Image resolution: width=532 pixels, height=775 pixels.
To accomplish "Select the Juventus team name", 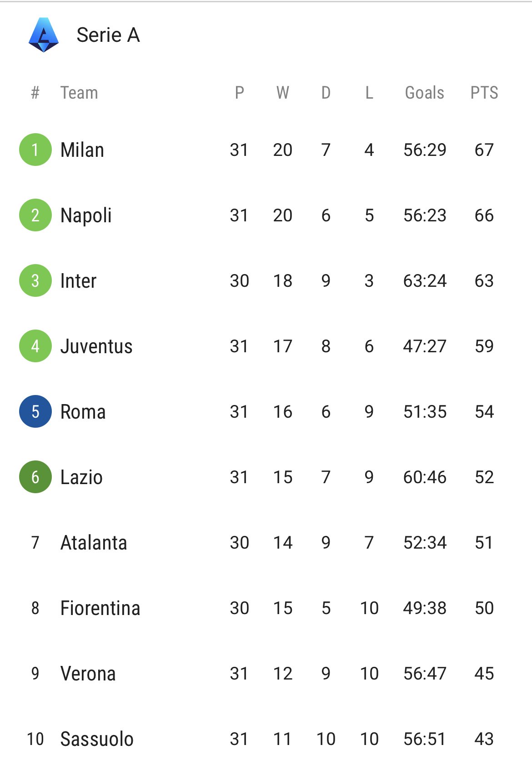I will [x=96, y=346].
